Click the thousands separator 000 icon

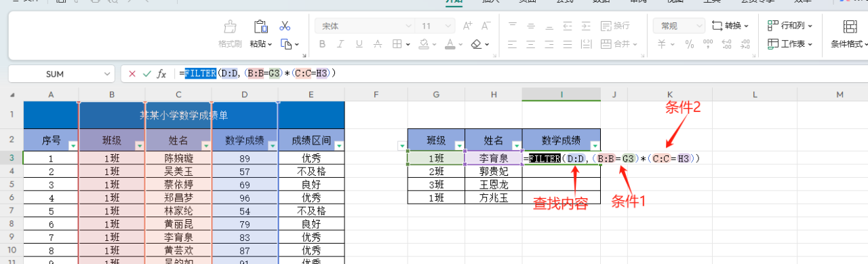709,44
